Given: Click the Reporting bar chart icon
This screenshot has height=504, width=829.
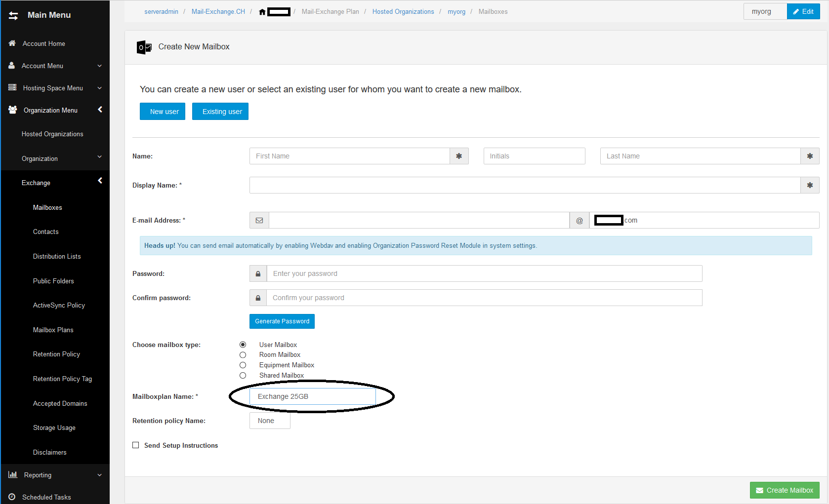Looking at the screenshot, I should coord(13,474).
